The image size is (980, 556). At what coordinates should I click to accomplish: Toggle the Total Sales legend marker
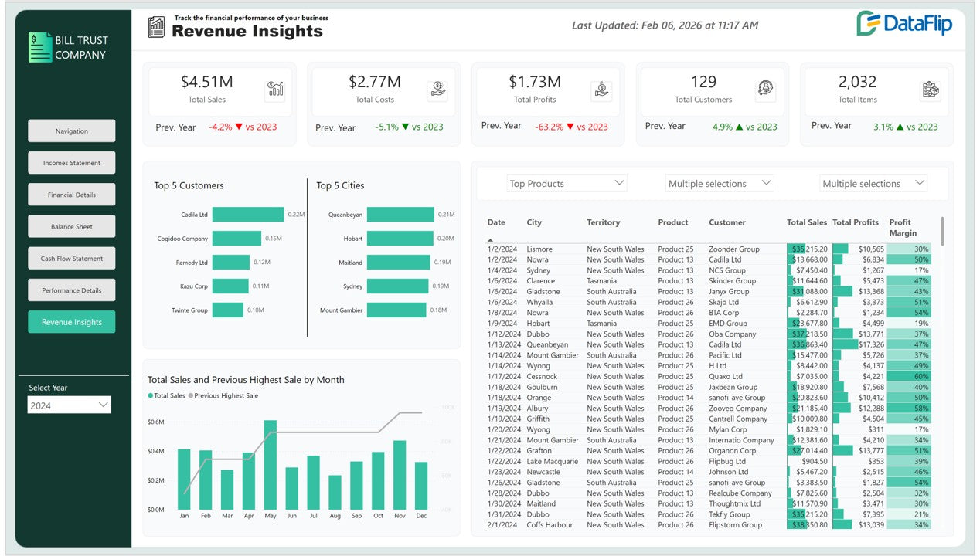[151, 396]
